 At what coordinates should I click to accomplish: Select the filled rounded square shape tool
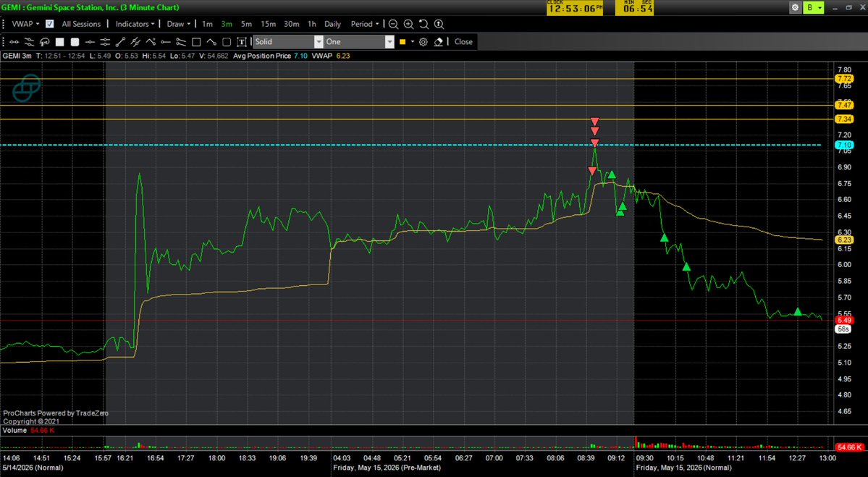75,41
